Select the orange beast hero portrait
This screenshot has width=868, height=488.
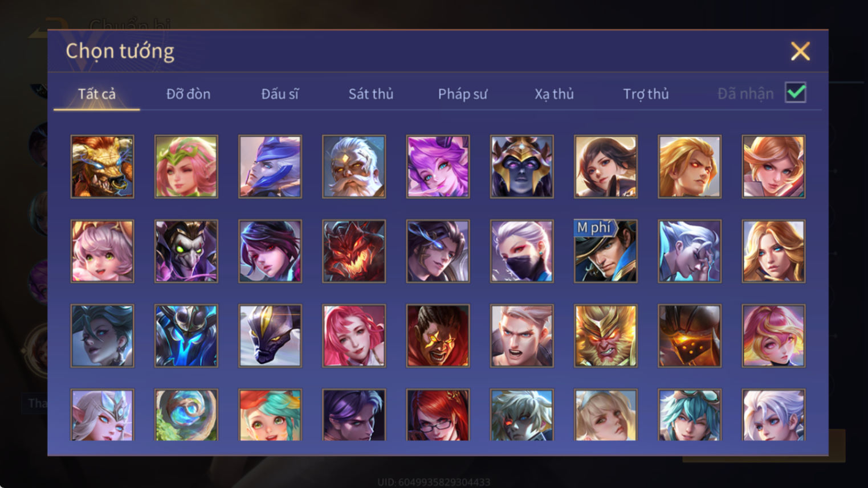click(x=103, y=167)
